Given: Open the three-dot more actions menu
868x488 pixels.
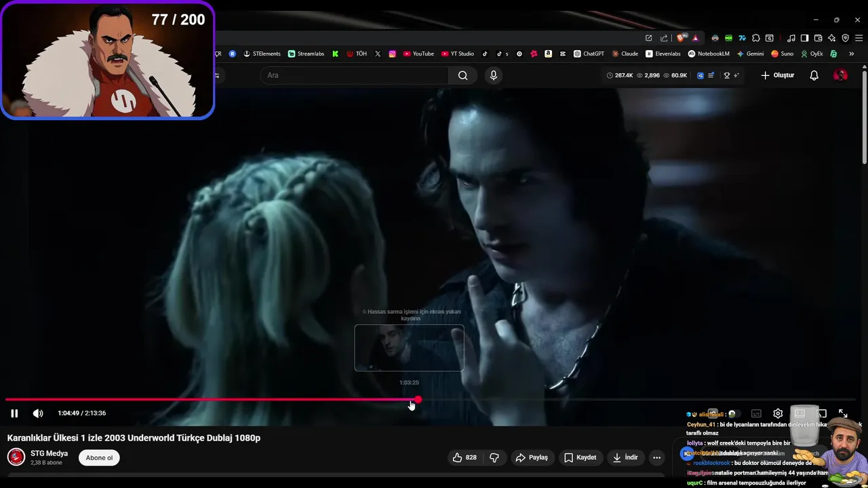Looking at the screenshot, I should (656, 457).
